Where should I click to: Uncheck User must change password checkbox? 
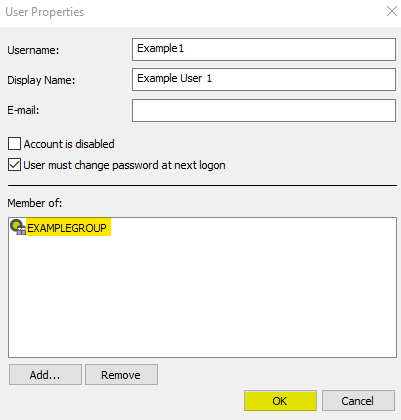tap(14, 165)
